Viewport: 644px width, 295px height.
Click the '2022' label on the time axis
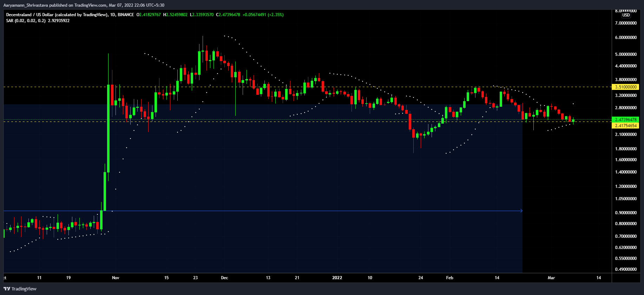click(337, 278)
